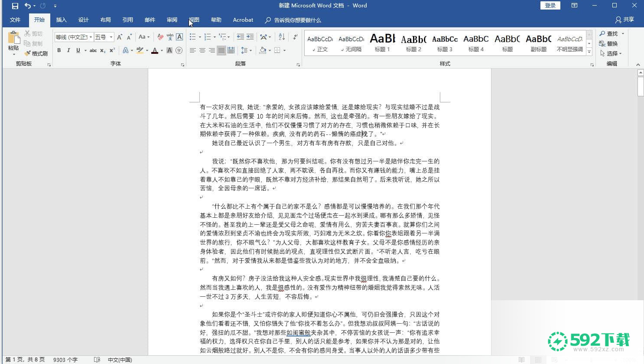Open the Change Case (Aa) dropdown
This screenshot has height=364, width=644.
[144, 37]
